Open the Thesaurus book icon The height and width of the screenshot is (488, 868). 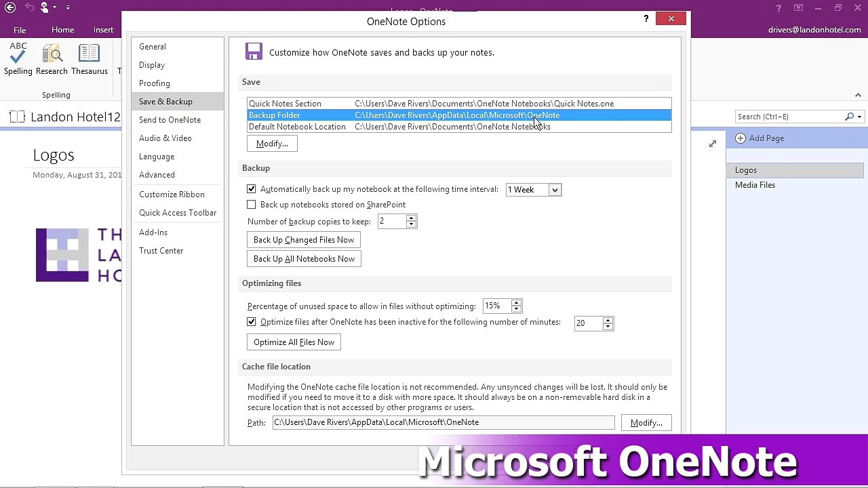coord(90,53)
